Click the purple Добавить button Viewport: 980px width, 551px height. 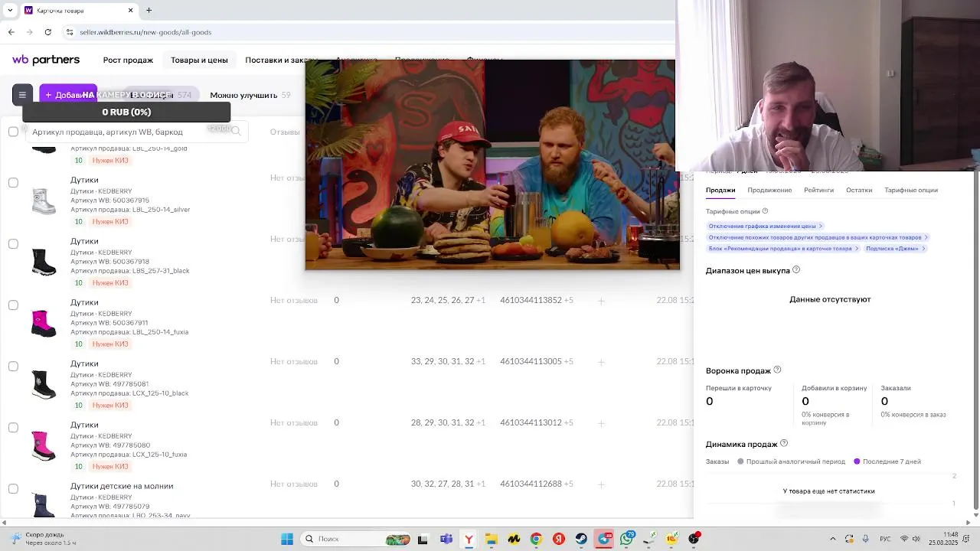pos(68,95)
